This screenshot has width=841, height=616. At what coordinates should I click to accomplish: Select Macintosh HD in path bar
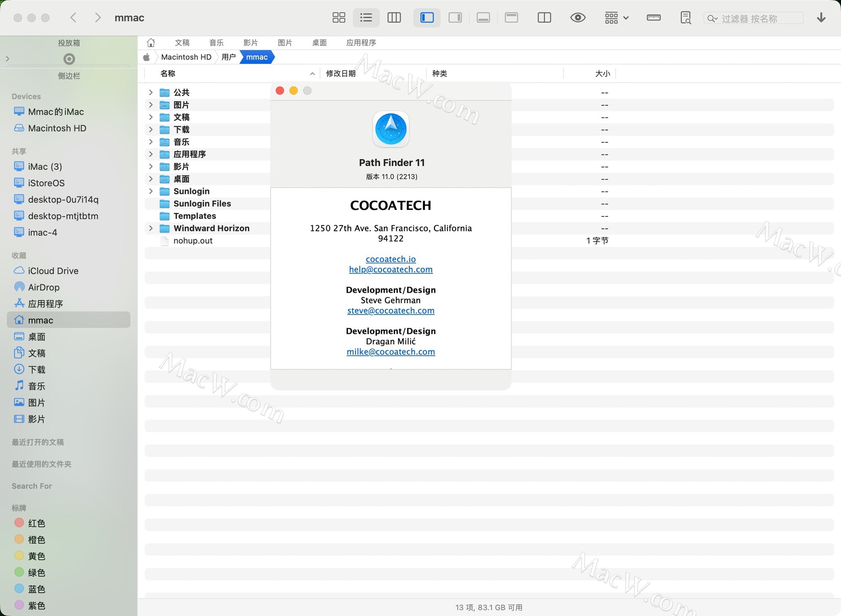point(186,57)
